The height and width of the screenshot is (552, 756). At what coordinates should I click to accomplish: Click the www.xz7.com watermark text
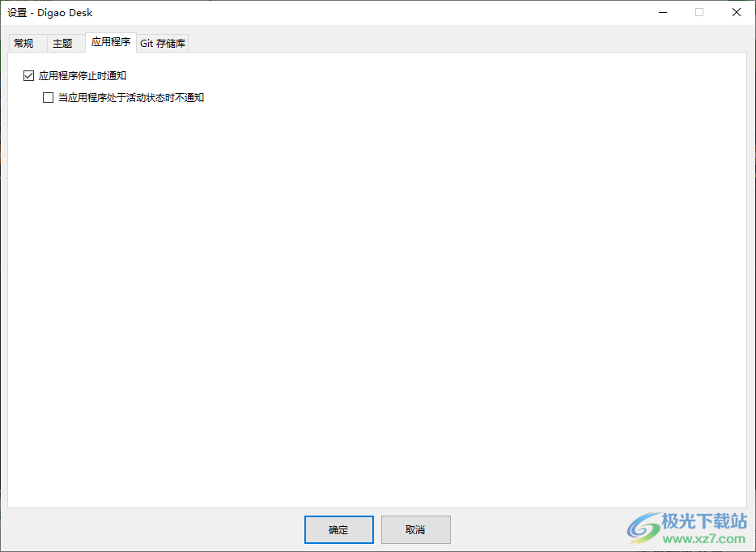[704, 537]
